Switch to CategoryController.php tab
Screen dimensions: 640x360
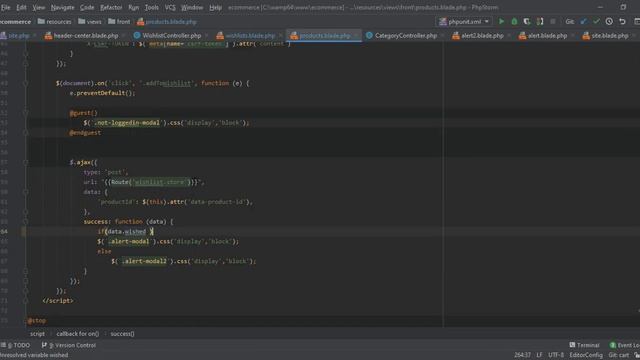point(406,36)
